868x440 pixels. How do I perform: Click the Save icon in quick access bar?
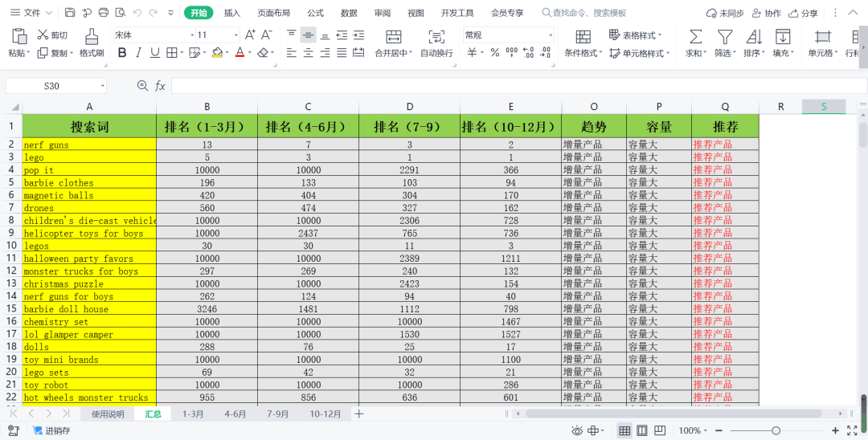click(x=70, y=13)
